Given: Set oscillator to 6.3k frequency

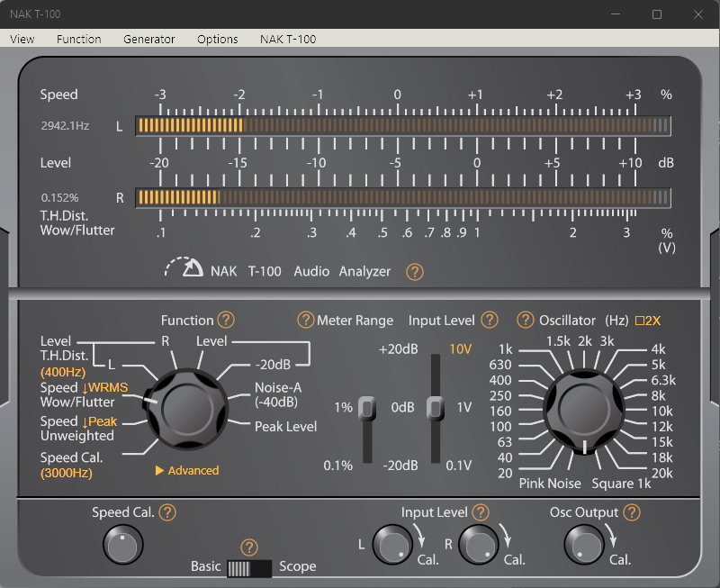Looking at the screenshot, I should pos(663,380).
